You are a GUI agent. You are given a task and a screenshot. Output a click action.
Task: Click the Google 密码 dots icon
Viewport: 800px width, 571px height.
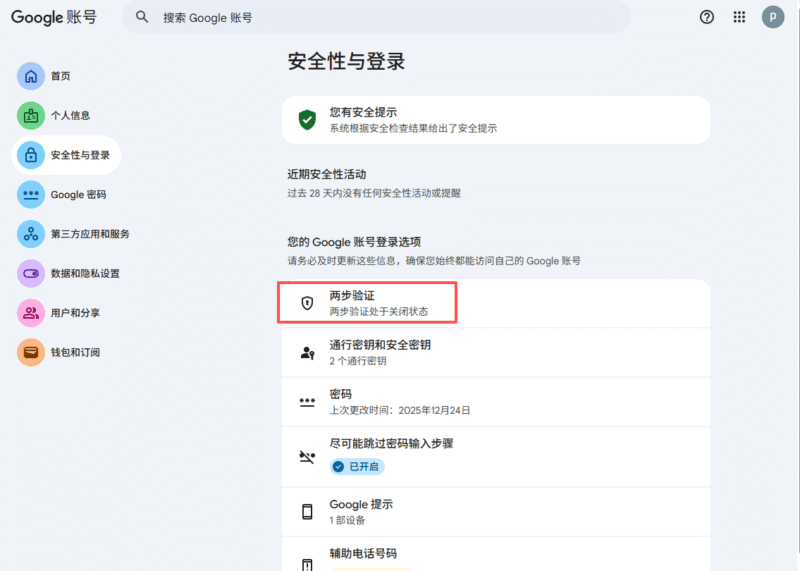click(x=31, y=194)
